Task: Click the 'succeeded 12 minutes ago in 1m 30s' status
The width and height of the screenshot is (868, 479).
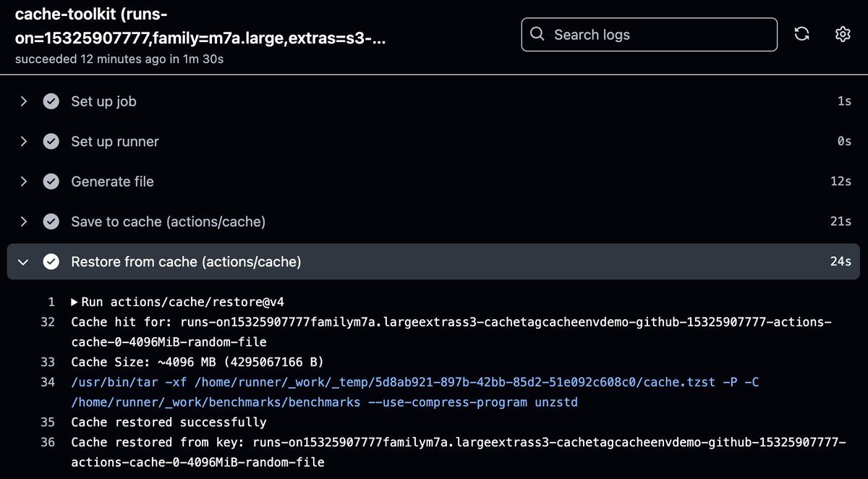Action: [x=119, y=59]
